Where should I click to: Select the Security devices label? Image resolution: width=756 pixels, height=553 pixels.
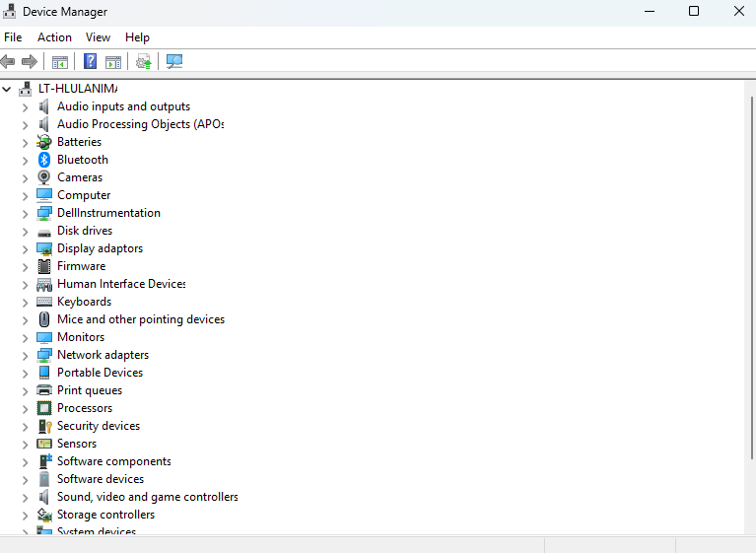point(99,426)
